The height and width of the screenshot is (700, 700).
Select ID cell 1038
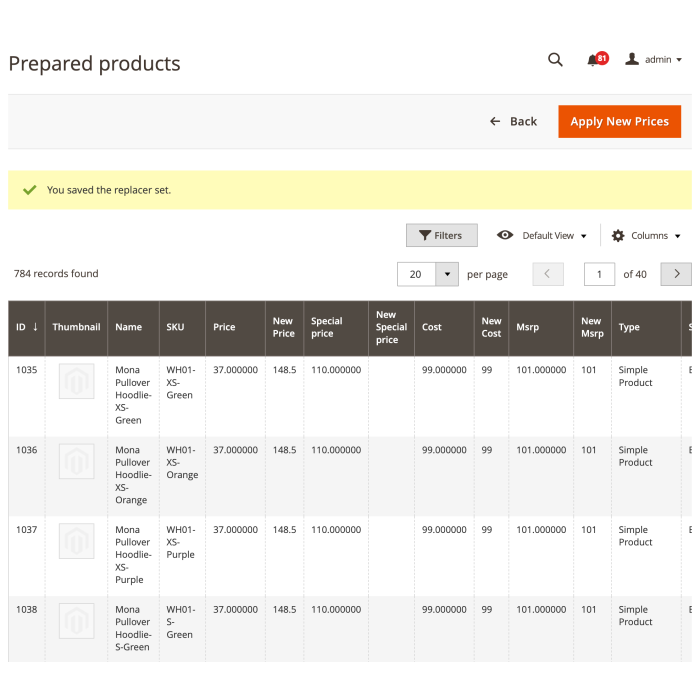pos(27,609)
